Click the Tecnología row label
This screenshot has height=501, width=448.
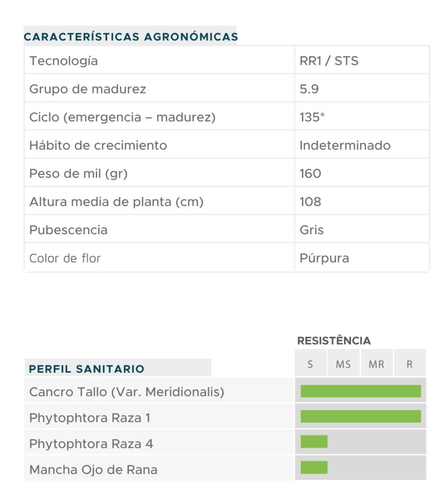pyautogui.click(x=64, y=61)
